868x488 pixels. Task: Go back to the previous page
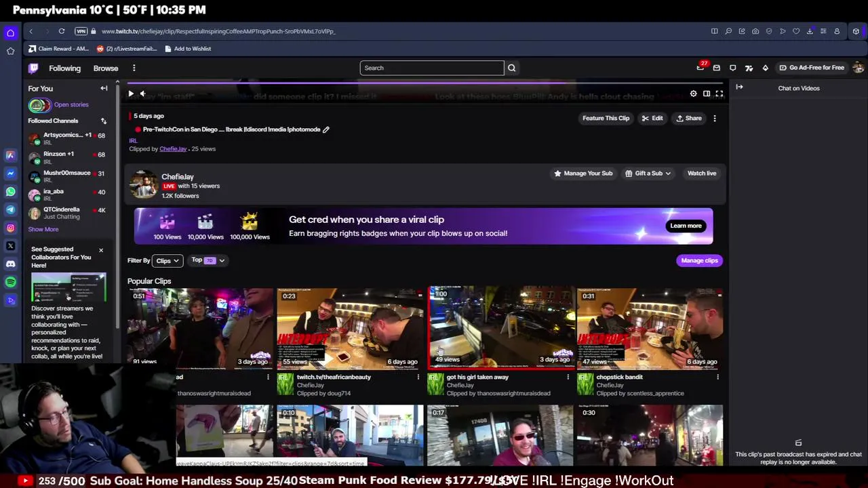pos(31,31)
